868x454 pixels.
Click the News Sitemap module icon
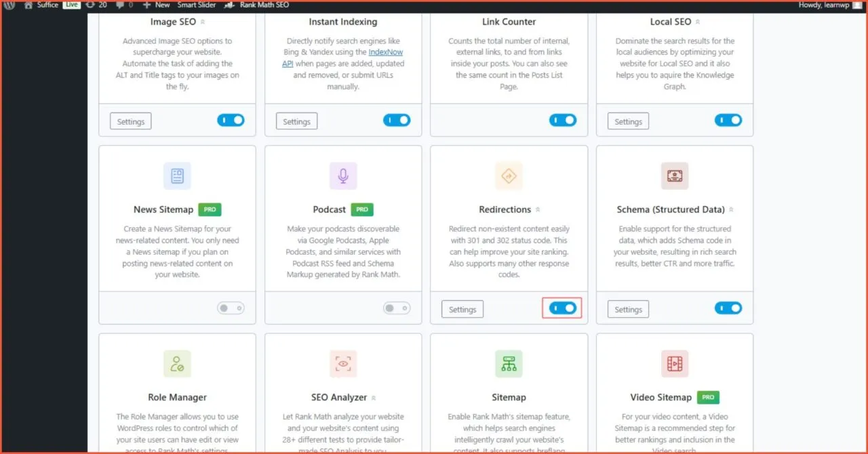click(x=177, y=176)
